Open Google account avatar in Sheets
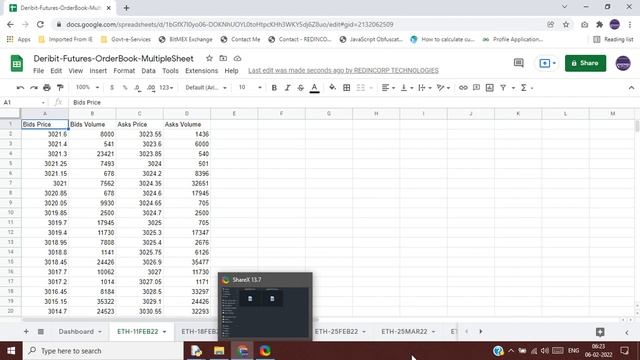The width and height of the screenshot is (640, 360). tap(623, 63)
